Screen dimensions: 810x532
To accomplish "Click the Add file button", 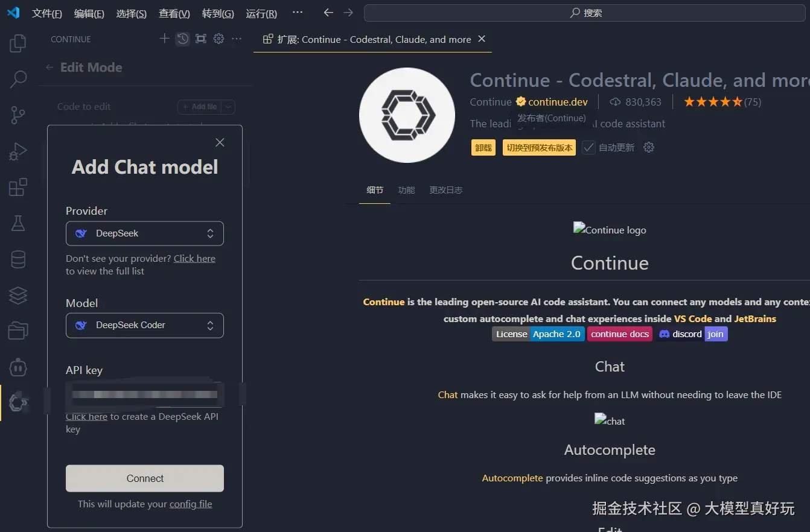I will pyautogui.click(x=200, y=107).
